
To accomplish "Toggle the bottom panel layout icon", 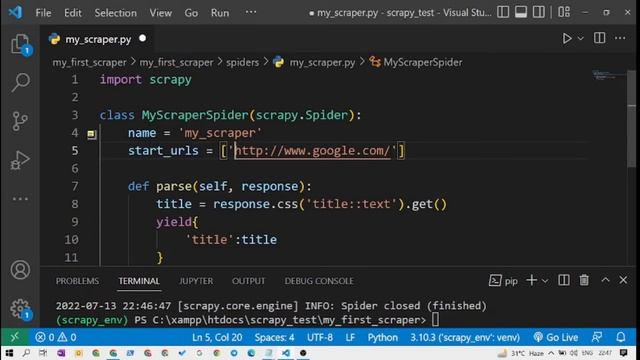I will pyautogui.click(x=521, y=12).
